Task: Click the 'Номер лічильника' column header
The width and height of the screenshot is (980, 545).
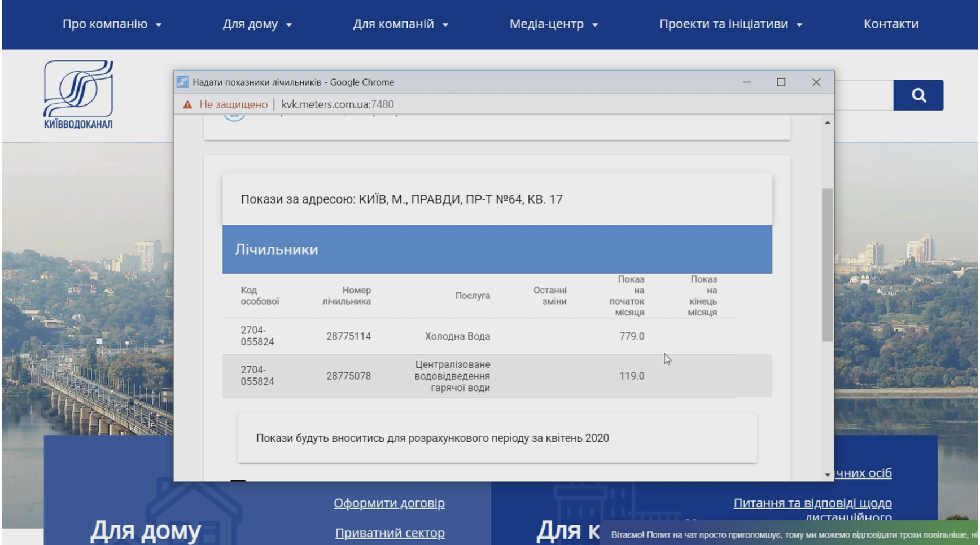Action: point(347,296)
